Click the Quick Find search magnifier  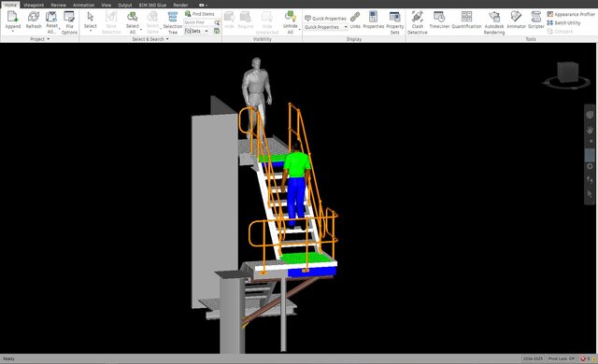click(217, 22)
